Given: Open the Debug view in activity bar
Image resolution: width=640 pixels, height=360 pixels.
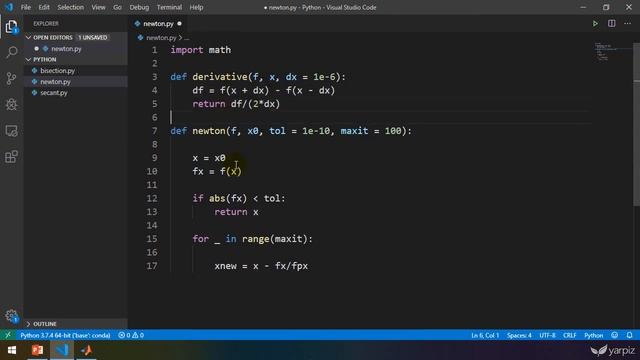Looking at the screenshot, I should [11, 104].
